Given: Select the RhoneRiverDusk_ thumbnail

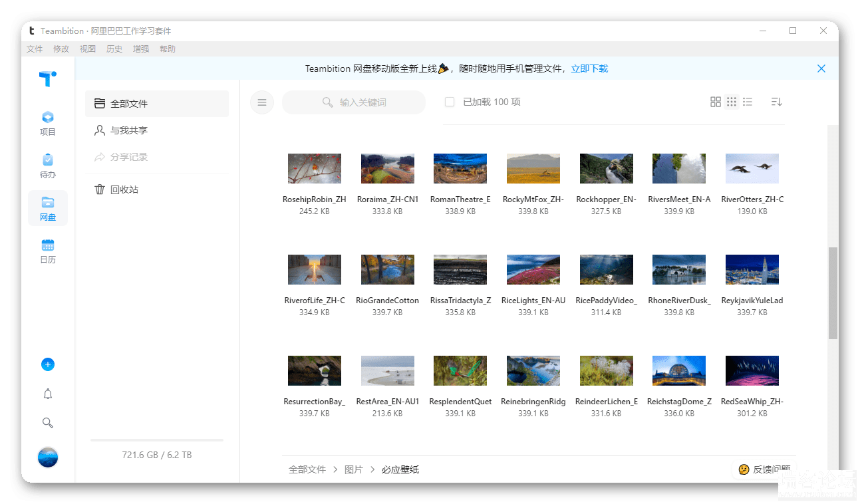Looking at the screenshot, I should point(679,269).
